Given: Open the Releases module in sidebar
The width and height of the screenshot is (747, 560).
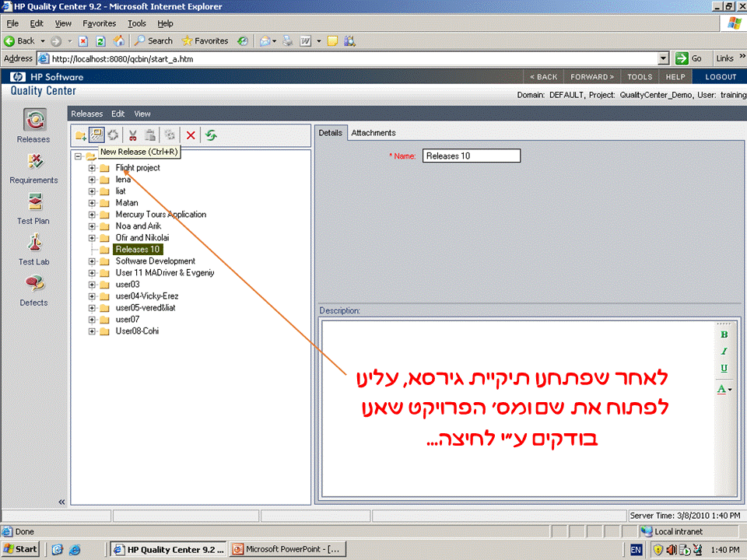Looking at the screenshot, I should pyautogui.click(x=34, y=126).
